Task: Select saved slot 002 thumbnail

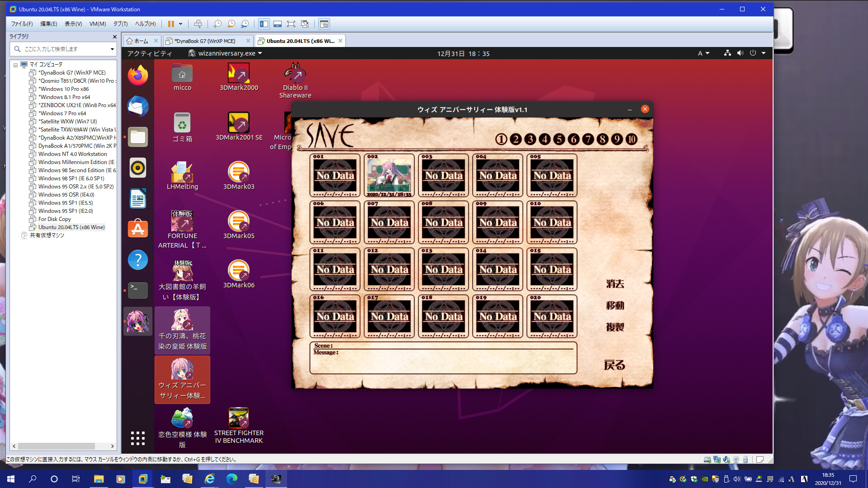Action: 389,175
